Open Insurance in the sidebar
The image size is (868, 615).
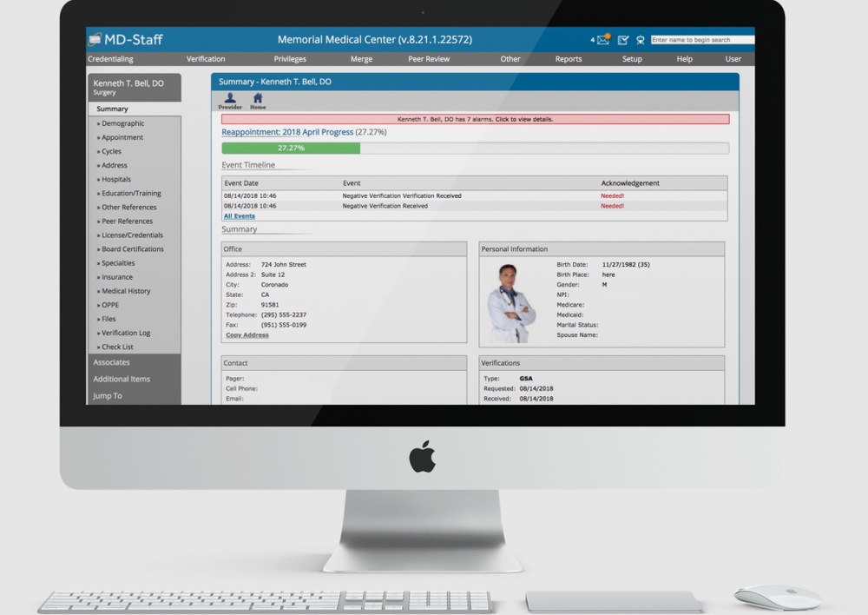tap(117, 276)
